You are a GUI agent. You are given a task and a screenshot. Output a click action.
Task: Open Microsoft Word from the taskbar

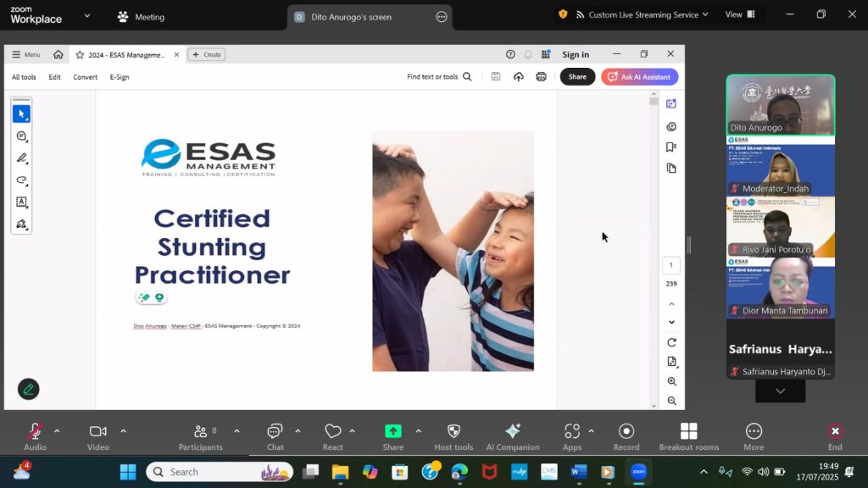pyautogui.click(x=579, y=472)
